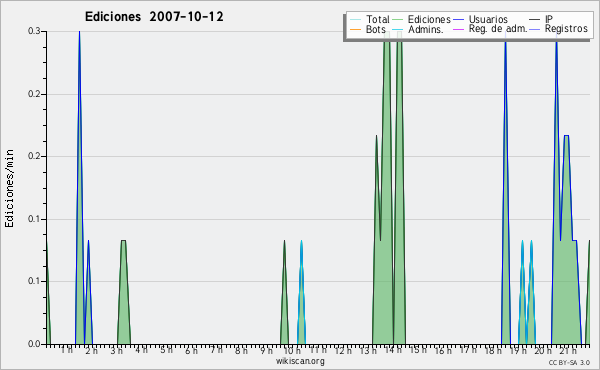Click the '15 h' x-axis label
The image size is (600, 370).
pyautogui.click(x=418, y=350)
